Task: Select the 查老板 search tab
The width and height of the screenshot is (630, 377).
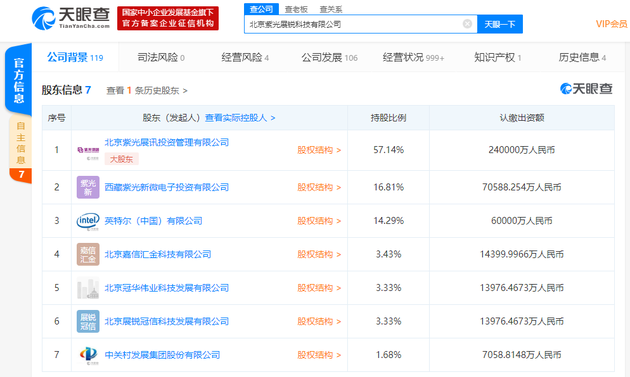Action: tap(296, 9)
